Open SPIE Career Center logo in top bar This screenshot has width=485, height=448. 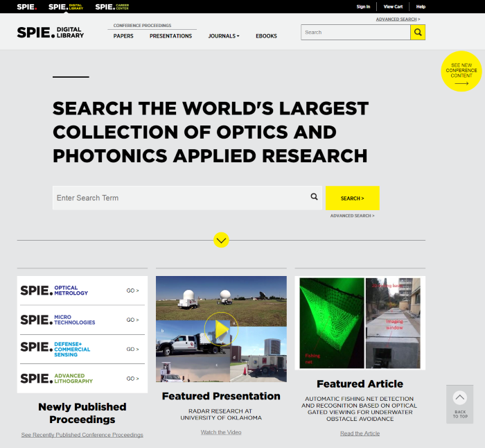point(112,7)
